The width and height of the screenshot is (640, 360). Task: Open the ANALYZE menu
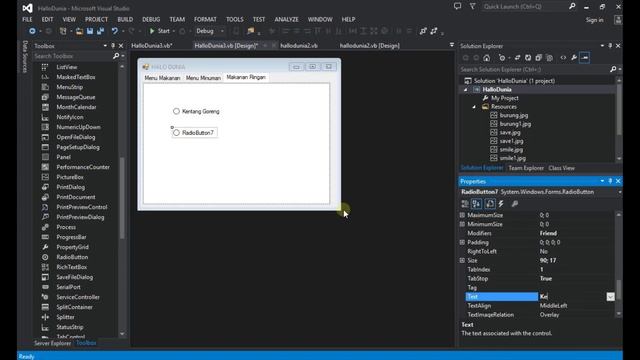pyautogui.click(x=286, y=19)
